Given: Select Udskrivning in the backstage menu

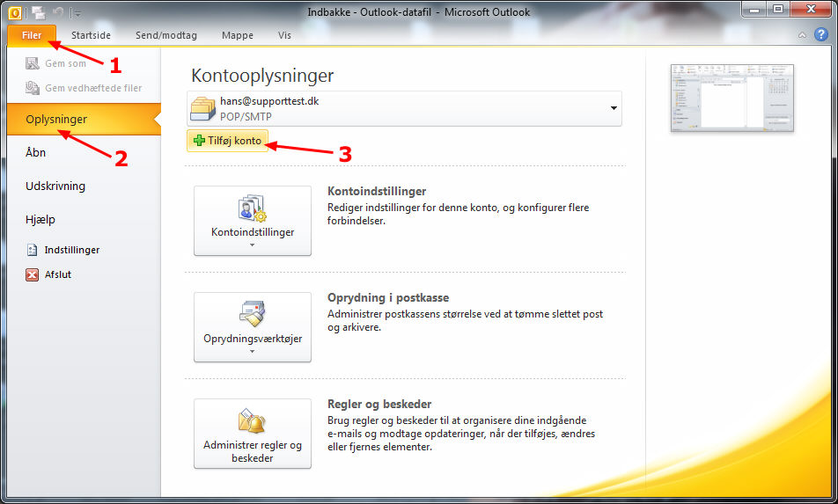Looking at the screenshot, I should tap(55, 186).
